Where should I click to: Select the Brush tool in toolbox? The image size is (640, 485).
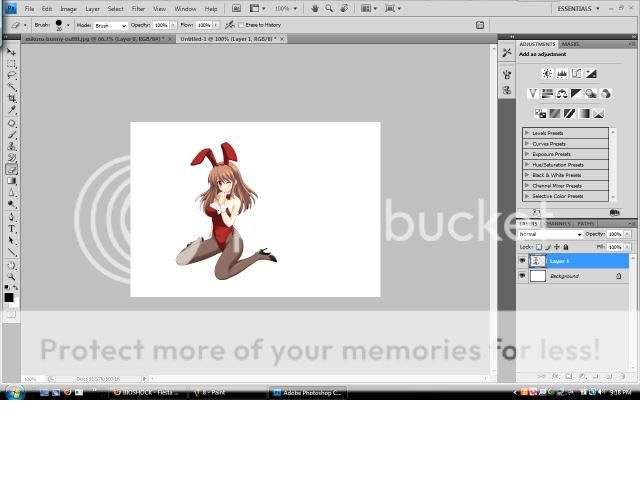[11, 135]
